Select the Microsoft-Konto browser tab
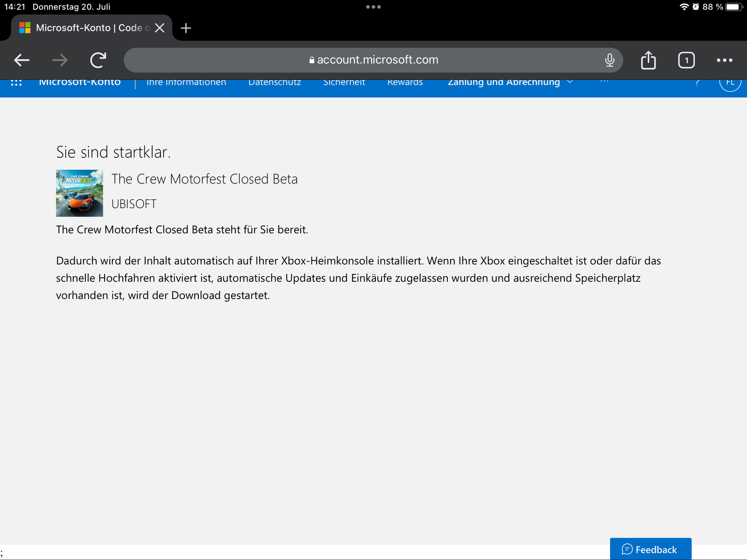The width and height of the screenshot is (747, 560). pyautogui.click(x=92, y=28)
